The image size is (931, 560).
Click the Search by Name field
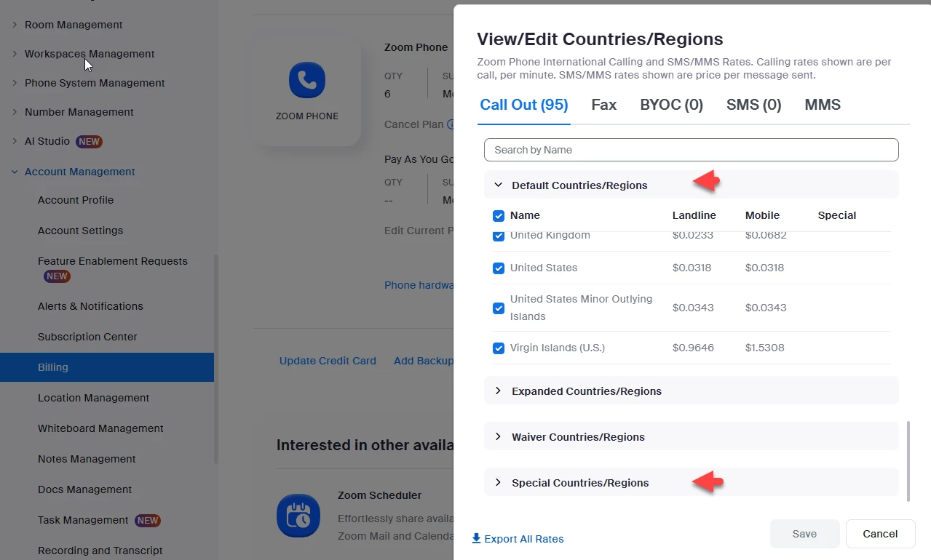coord(691,150)
